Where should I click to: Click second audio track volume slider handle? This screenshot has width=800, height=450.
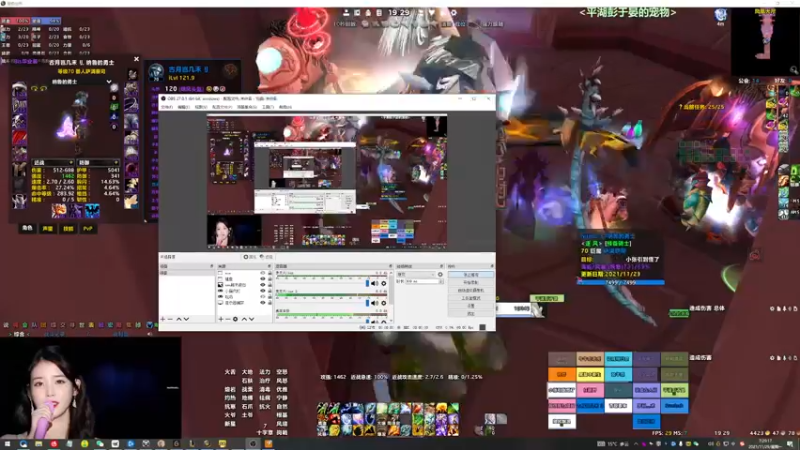(x=367, y=303)
